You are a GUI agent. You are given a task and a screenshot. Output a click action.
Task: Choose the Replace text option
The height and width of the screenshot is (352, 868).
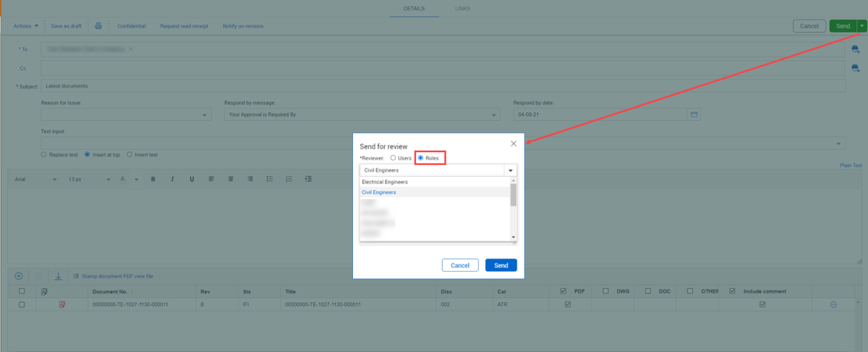pos(44,154)
